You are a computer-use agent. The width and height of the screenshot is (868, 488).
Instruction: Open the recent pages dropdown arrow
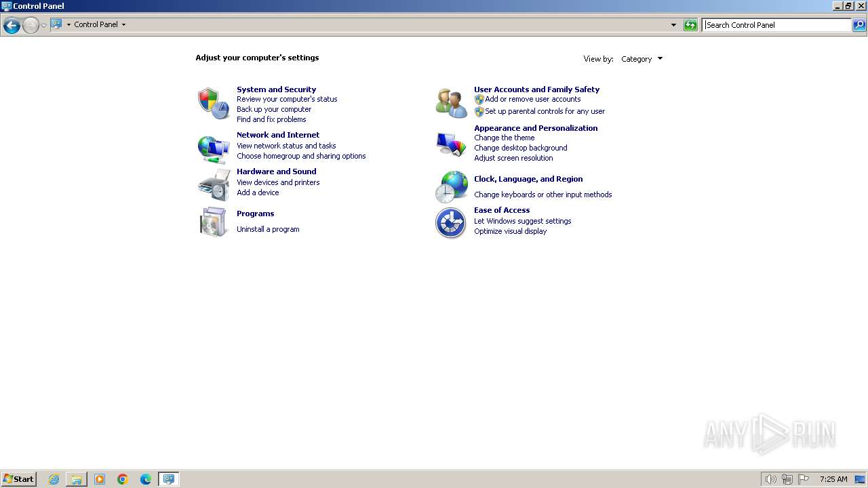[x=43, y=25]
